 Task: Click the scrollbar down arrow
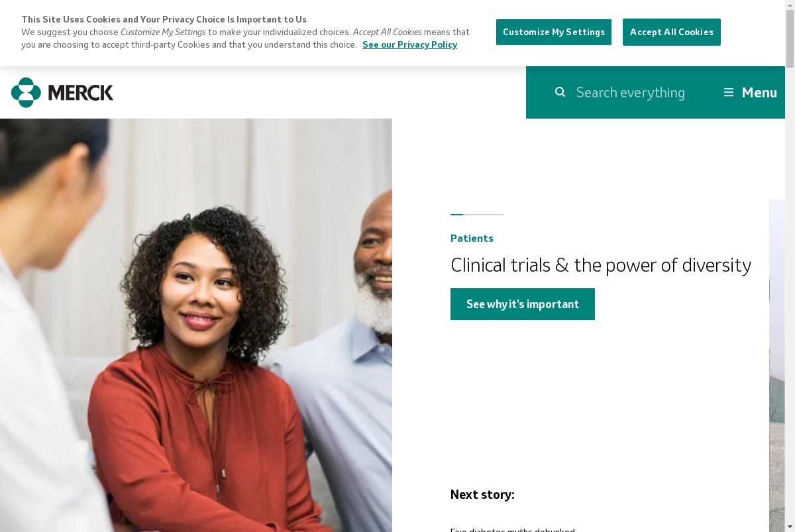(790, 527)
